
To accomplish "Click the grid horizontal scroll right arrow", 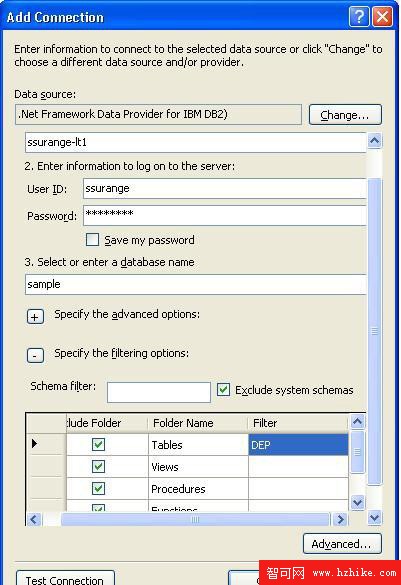I will pyautogui.click(x=340, y=519).
